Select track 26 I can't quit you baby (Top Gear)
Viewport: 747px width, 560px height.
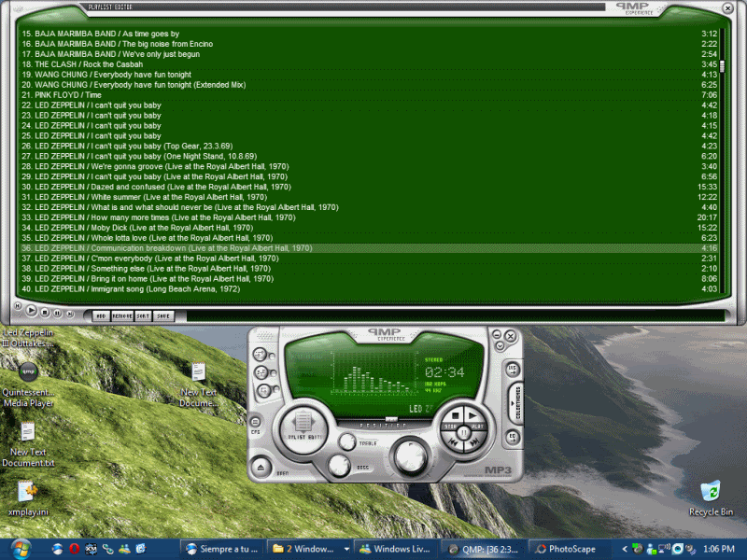pos(369,147)
